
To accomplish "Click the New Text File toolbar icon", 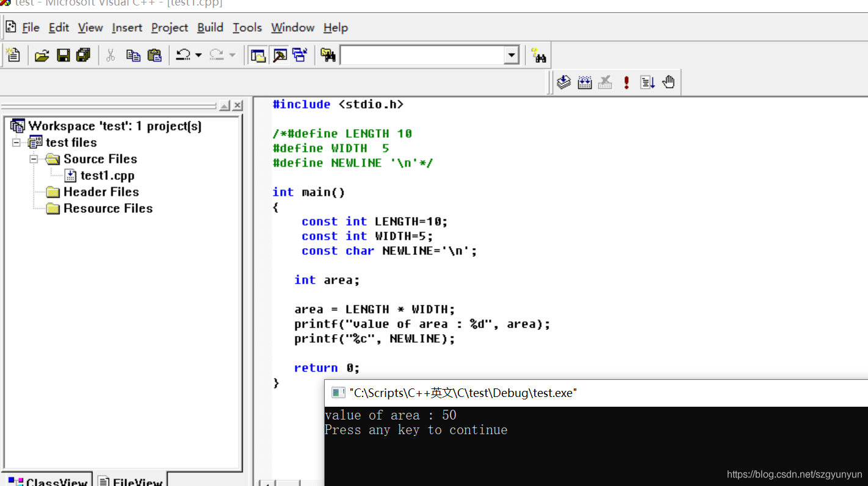I will tap(13, 55).
